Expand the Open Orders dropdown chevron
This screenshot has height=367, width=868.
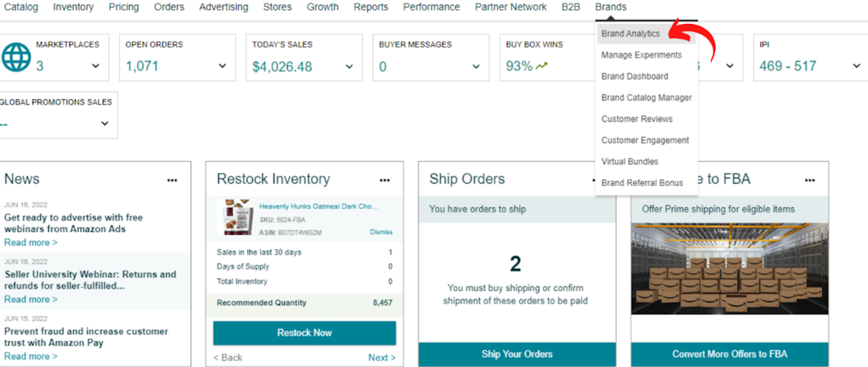click(222, 66)
